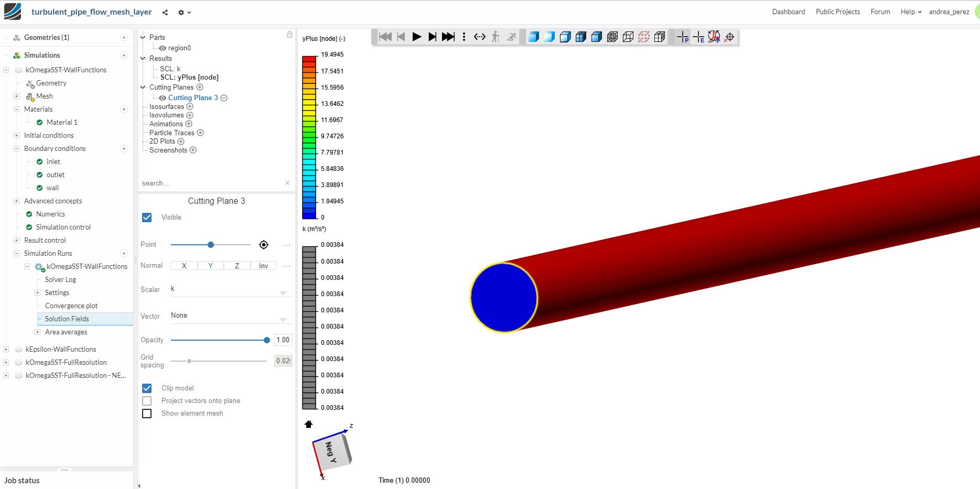Invert the normal with Inv button
980x489 pixels.
[x=264, y=266]
